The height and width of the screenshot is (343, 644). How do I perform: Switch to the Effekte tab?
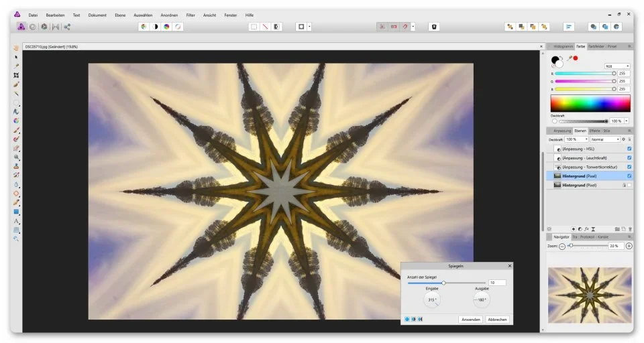[x=595, y=131]
